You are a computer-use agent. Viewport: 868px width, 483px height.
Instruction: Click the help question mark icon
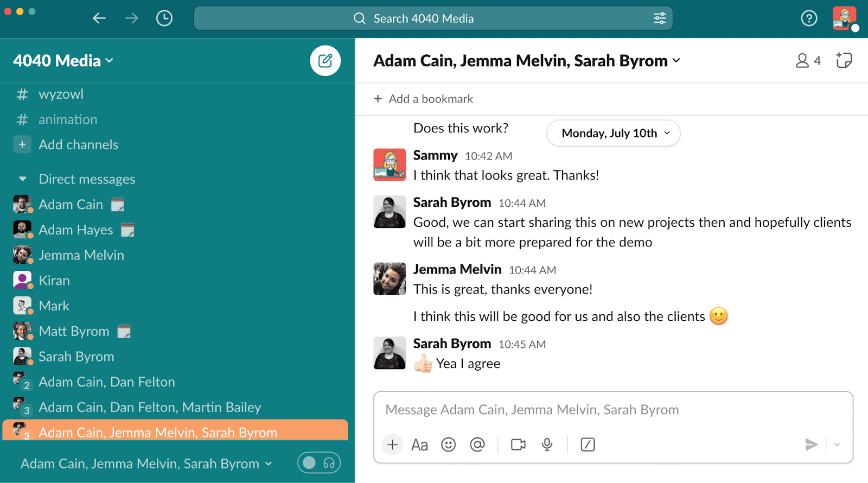tap(808, 18)
